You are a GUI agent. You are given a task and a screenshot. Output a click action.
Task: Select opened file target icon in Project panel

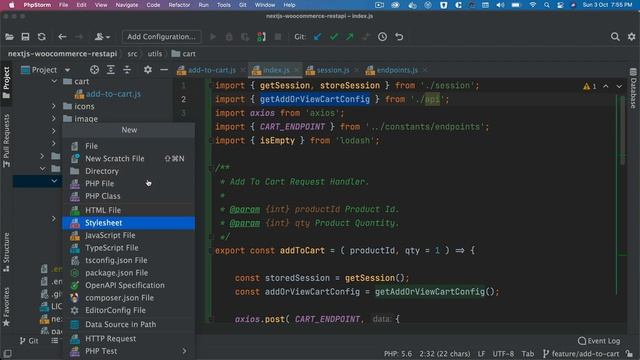[94, 70]
